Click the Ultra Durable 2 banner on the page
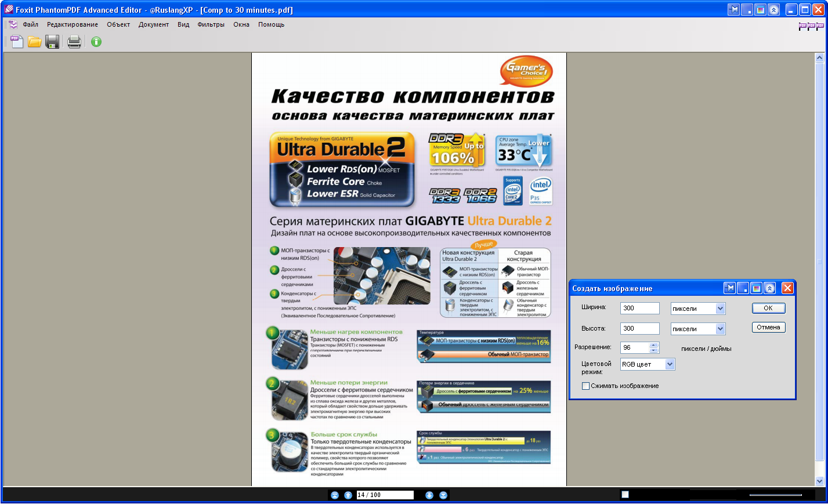 pyautogui.click(x=342, y=169)
